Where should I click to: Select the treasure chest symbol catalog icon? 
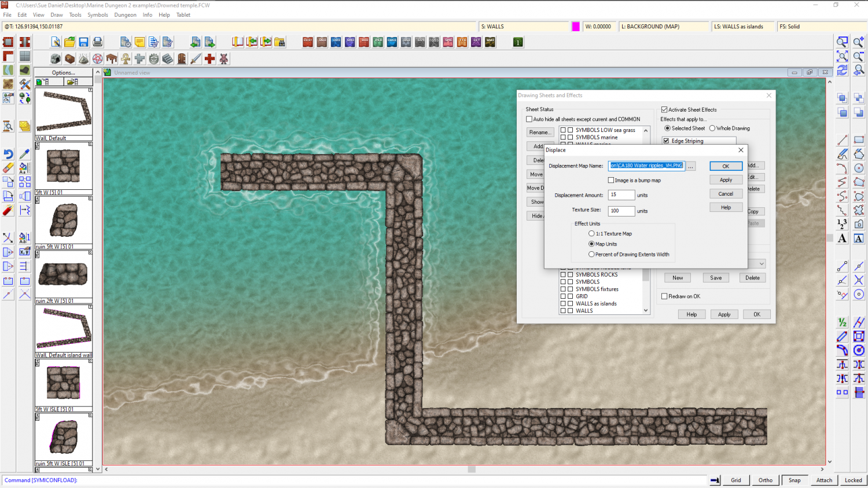click(69, 58)
